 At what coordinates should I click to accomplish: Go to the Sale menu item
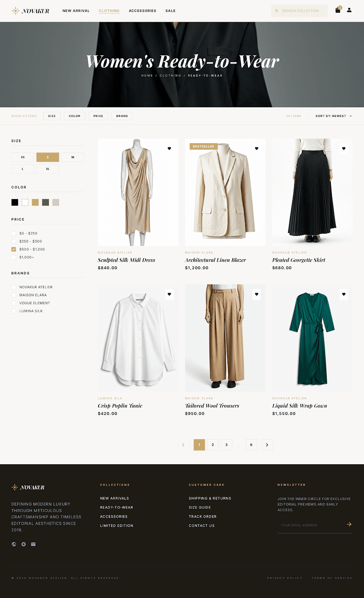[x=170, y=11]
